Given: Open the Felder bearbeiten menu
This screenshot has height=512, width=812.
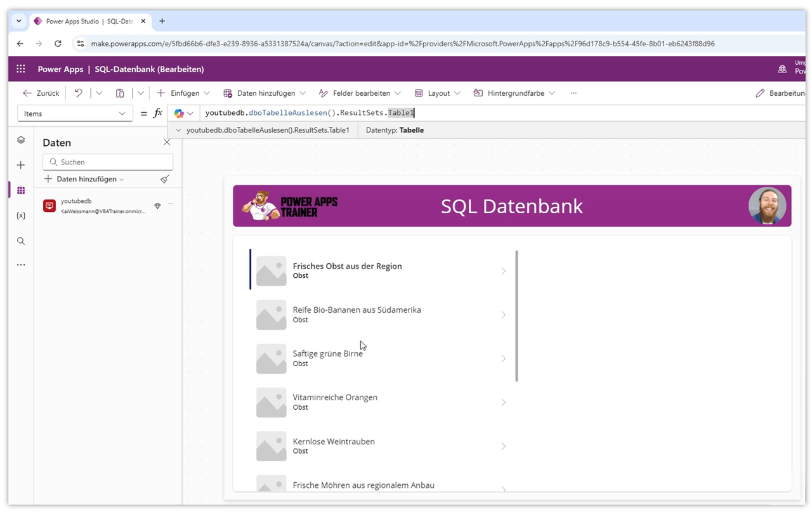Looking at the screenshot, I should tap(360, 93).
